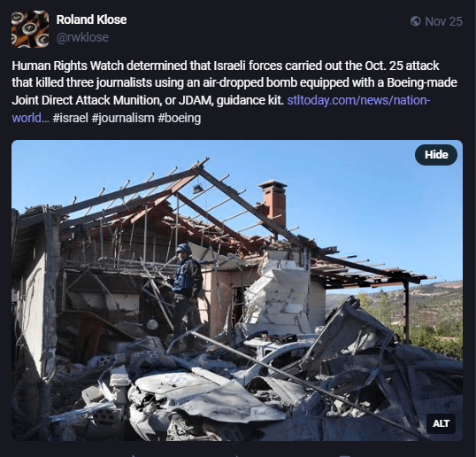This screenshot has width=476, height=457.
Task: Click the partially visible boost icon
Action: point(237,455)
